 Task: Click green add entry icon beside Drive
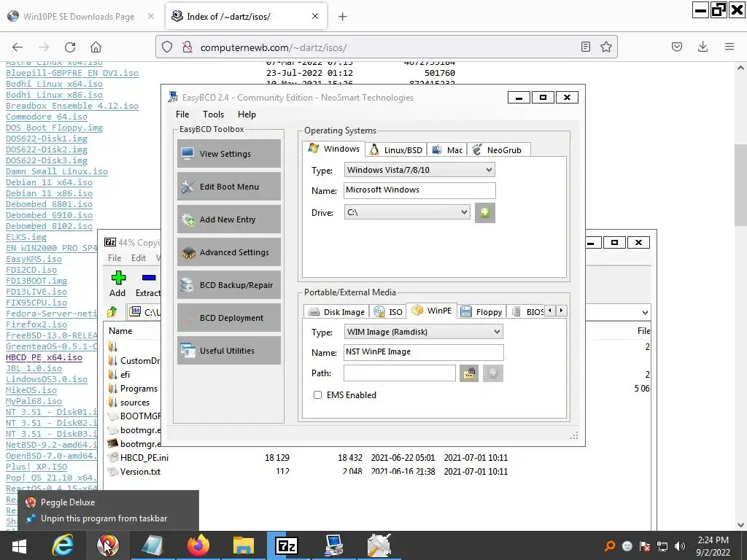(x=485, y=212)
